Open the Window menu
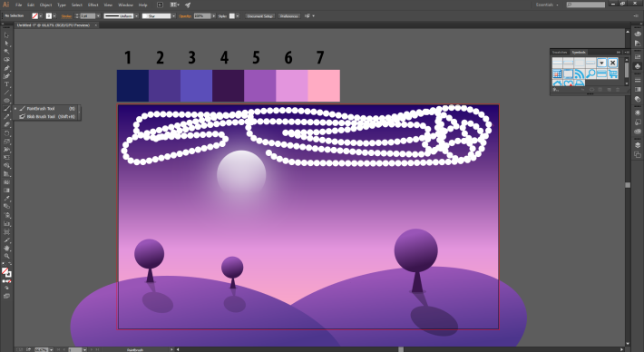 125,5
